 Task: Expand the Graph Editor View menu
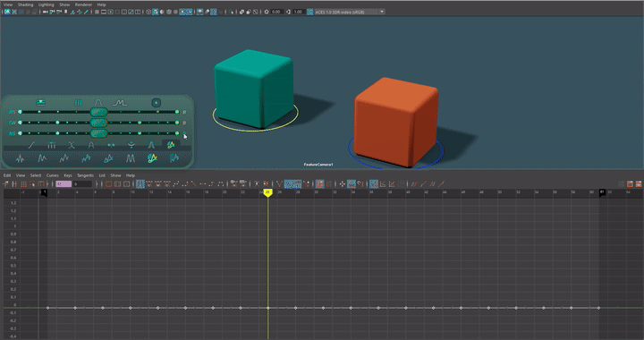(x=20, y=175)
